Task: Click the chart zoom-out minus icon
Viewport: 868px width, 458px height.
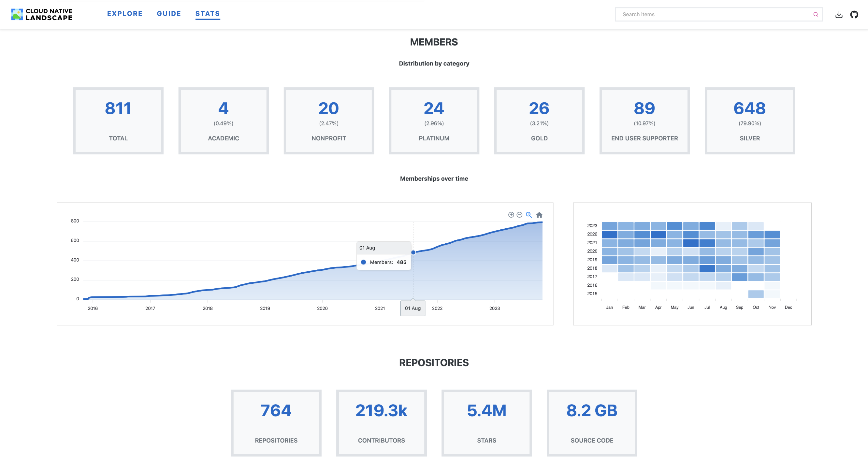Action: click(519, 215)
